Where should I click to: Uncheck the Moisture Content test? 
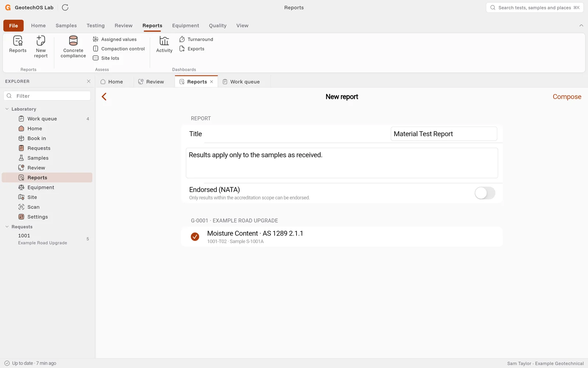pos(195,237)
